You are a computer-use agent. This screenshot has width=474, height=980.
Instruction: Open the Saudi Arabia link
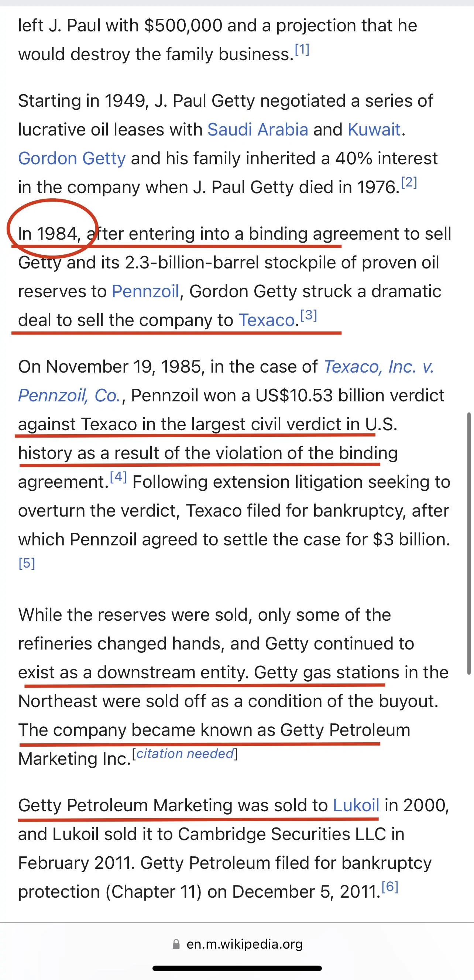[258, 130]
